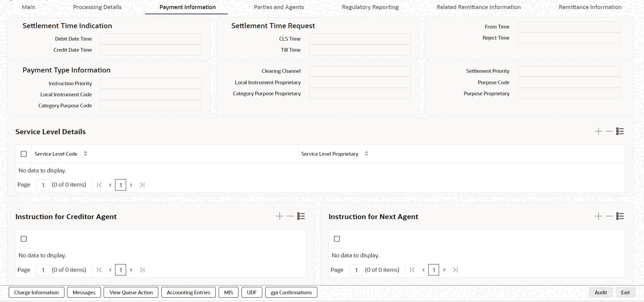Open Related Remittance Information tab

pyautogui.click(x=479, y=7)
